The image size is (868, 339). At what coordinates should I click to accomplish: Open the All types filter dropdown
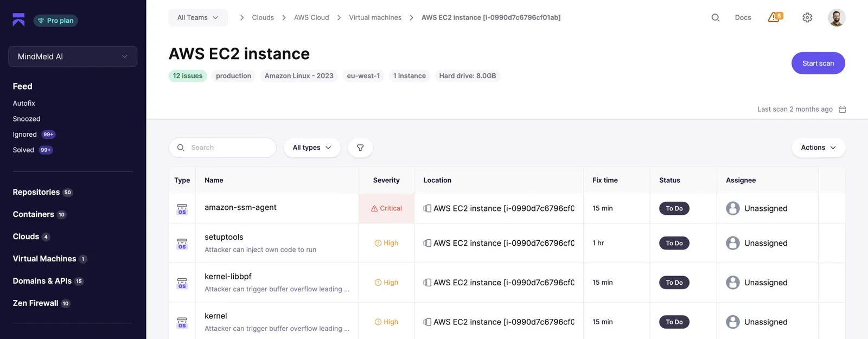(312, 148)
